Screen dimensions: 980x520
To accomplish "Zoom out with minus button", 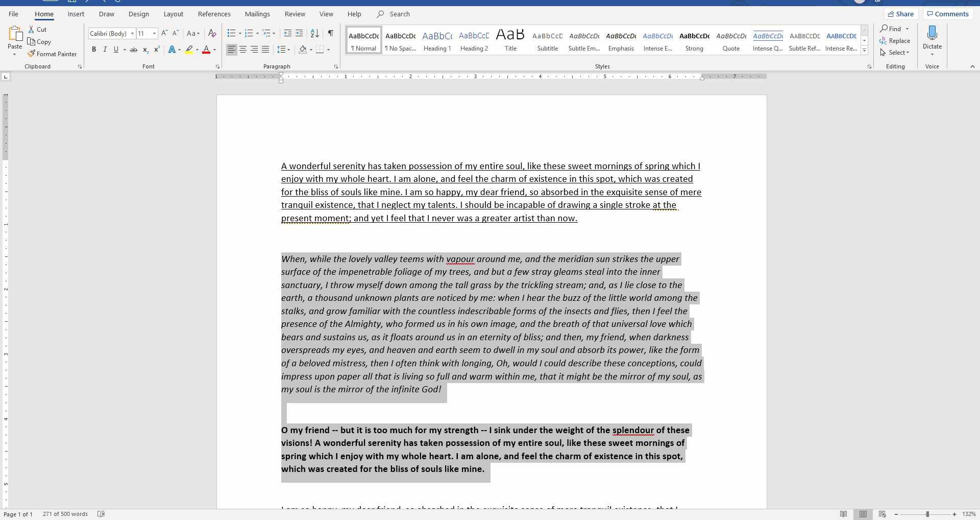I will tap(896, 514).
